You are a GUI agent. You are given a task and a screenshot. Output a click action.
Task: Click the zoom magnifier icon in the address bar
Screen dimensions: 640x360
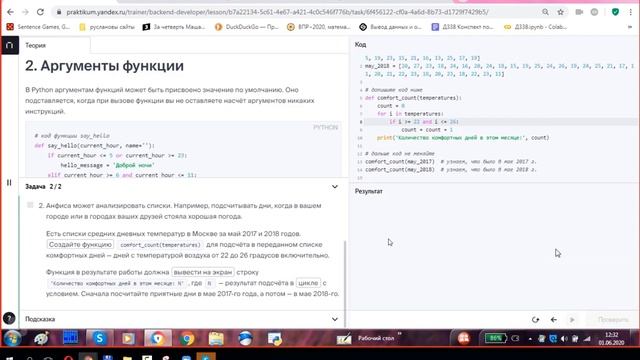[545, 12]
